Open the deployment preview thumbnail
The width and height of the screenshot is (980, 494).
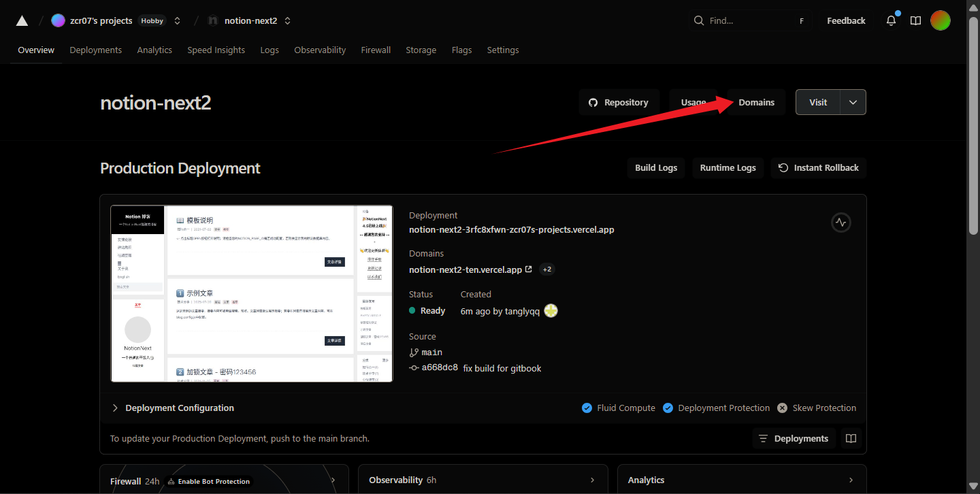point(252,293)
